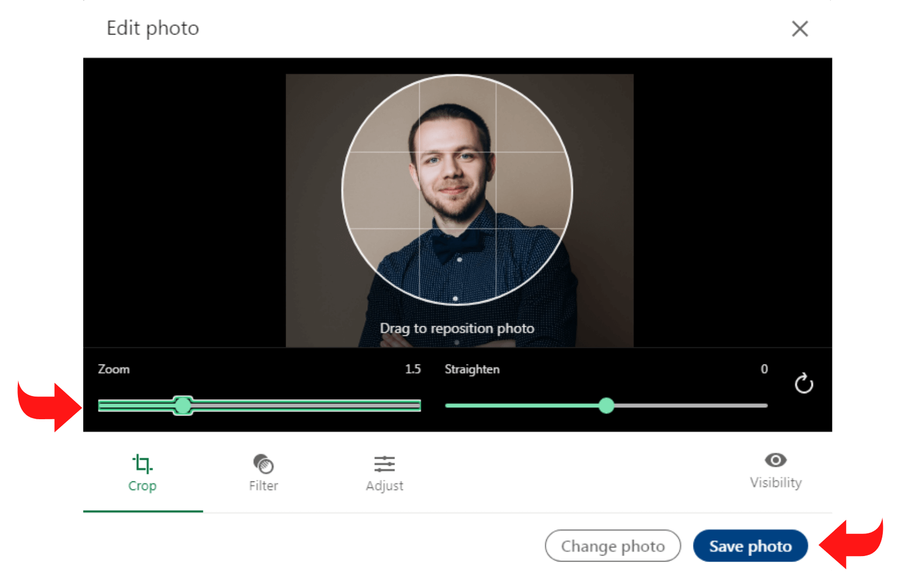Click the circular crop area on the photo
This screenshot has height=588, width=905.
point(458,188)
